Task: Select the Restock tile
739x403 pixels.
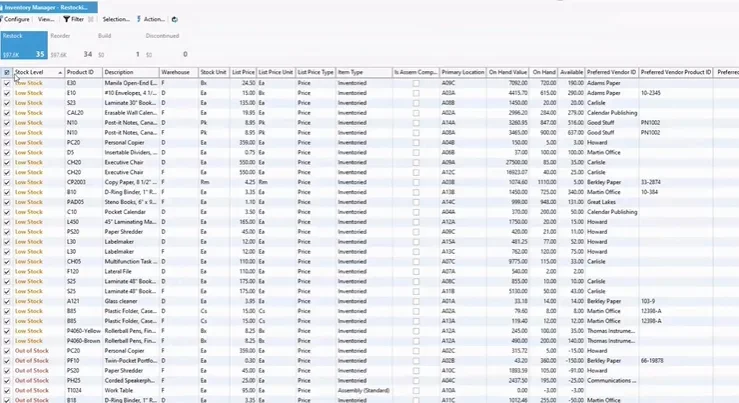Action: [x=24, y=45]
